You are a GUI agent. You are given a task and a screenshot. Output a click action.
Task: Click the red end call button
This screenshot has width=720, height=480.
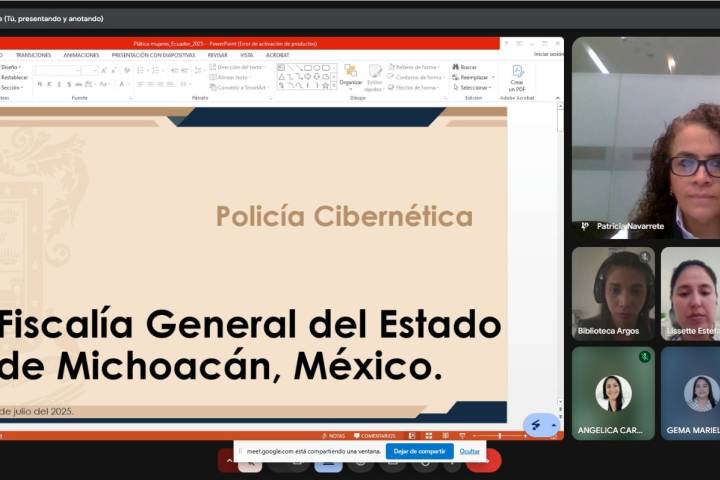[485, 461]
